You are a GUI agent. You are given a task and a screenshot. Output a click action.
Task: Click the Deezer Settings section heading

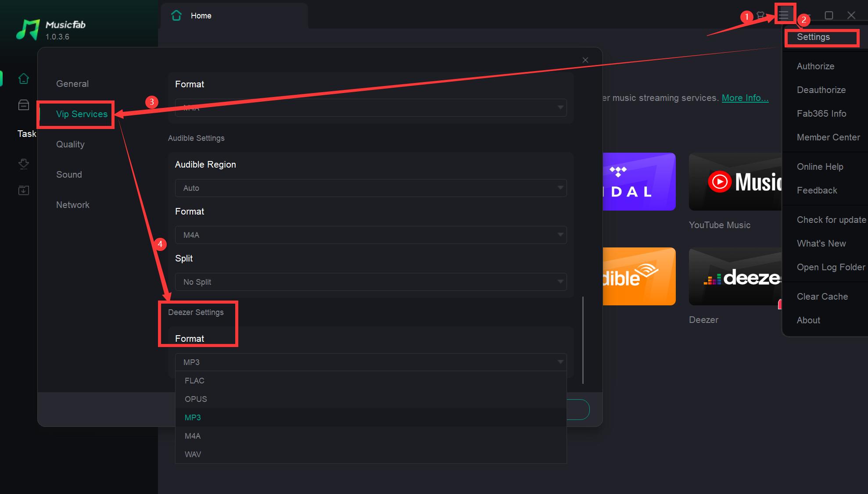click(196, 312)
